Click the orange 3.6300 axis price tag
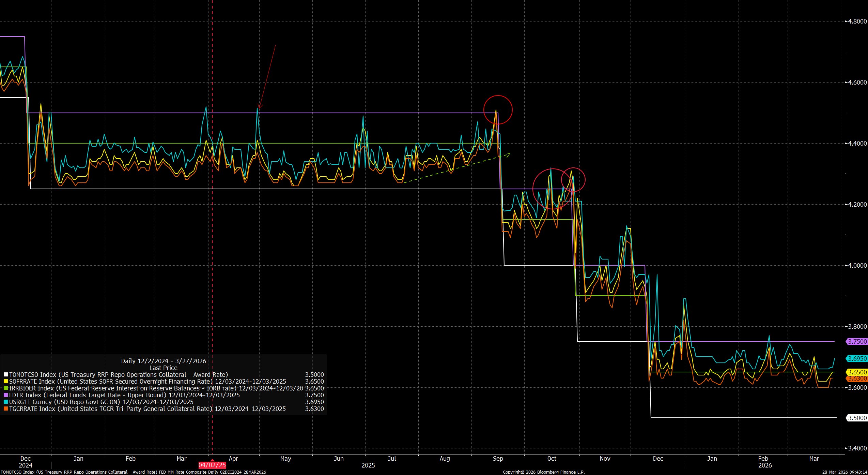Image resolution: width=868 pixels, height=475 pixels. coord(857,378)
